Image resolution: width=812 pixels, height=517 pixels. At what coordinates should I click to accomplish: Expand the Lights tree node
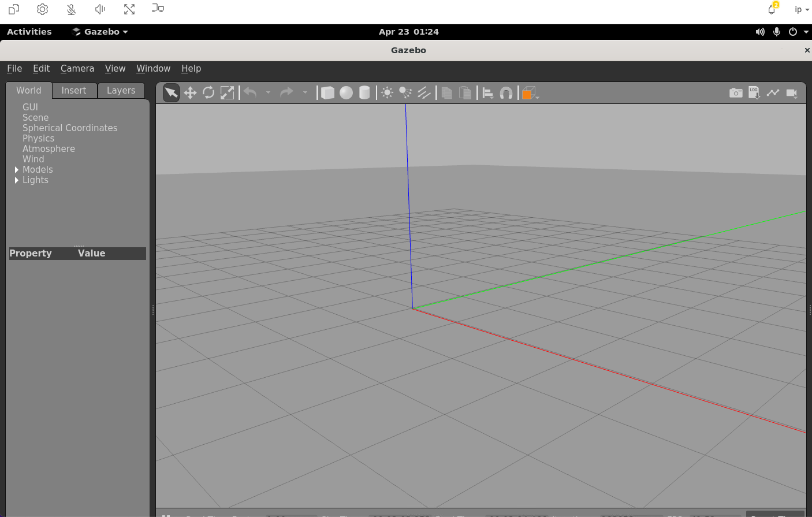click(x=17, y=180)
